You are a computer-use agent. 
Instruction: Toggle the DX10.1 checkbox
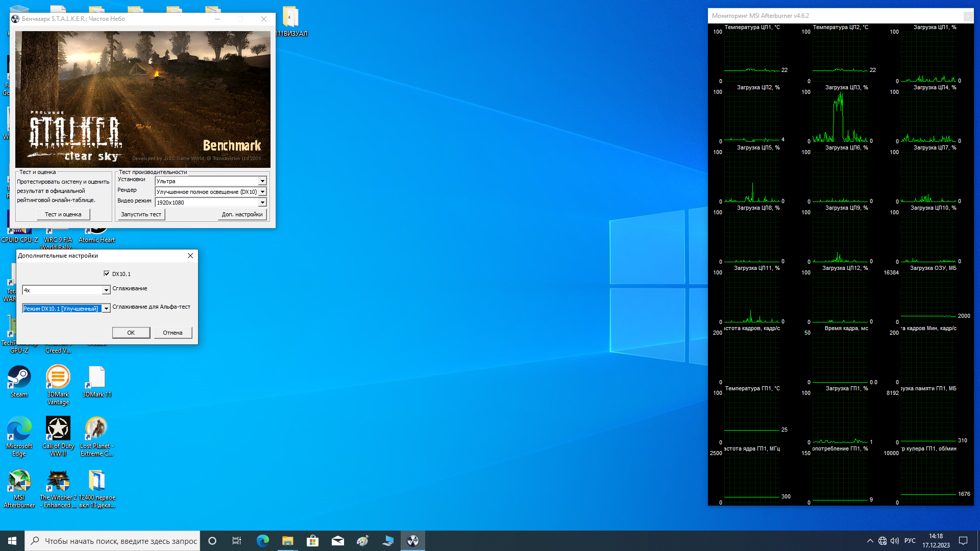(x=107, y=274)
